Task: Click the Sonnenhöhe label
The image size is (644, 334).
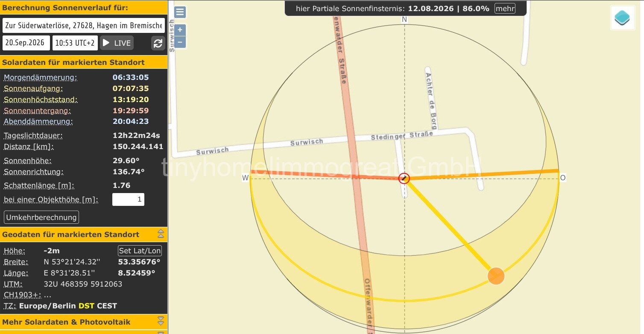Action: 28,161
